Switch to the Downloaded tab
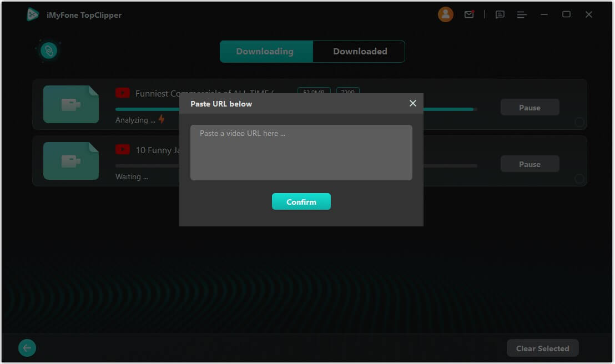Image resolution: width=615 pixels, height=364 pixels. [360, 52]
